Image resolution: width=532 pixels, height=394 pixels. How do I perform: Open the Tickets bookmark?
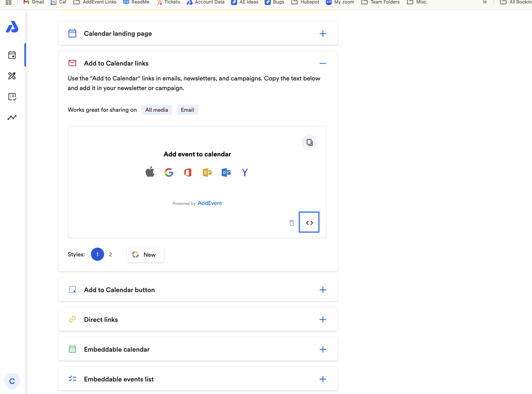(168, 2)
